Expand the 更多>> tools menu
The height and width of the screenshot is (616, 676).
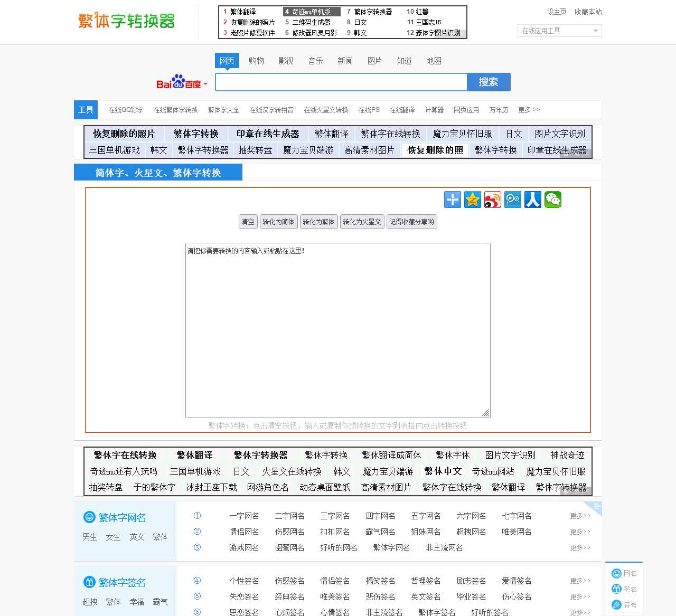point(528,110)
